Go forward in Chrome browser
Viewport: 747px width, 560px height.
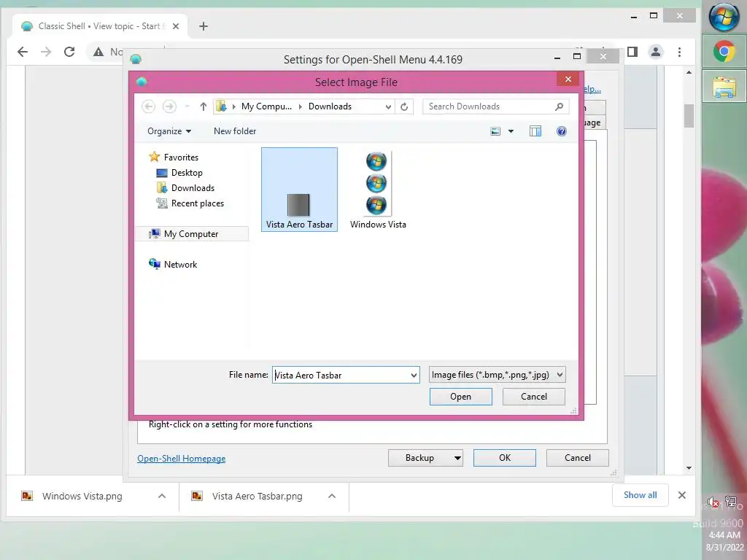[46, 52]
